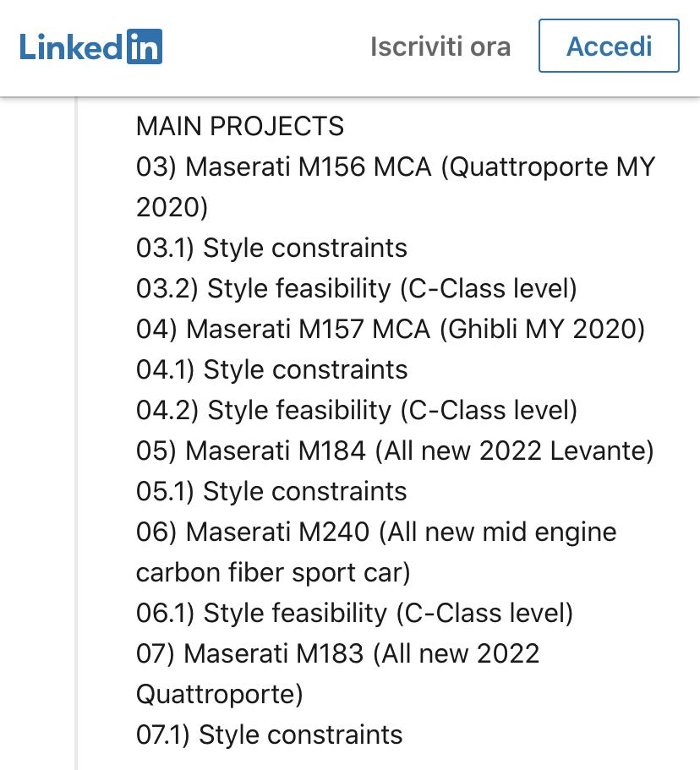Click the Maserati M156 MCA Quattroporte line

(396, 167)
